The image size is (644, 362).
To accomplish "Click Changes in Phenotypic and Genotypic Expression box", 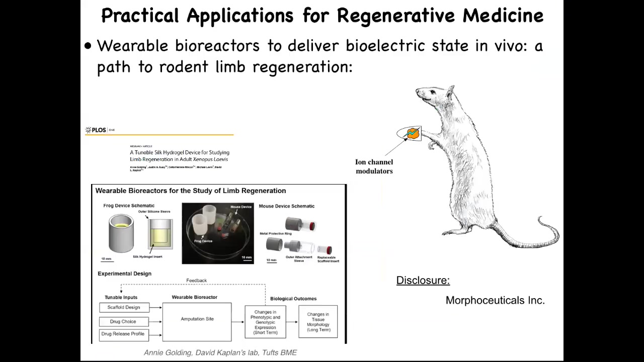I will click(266, 322).
